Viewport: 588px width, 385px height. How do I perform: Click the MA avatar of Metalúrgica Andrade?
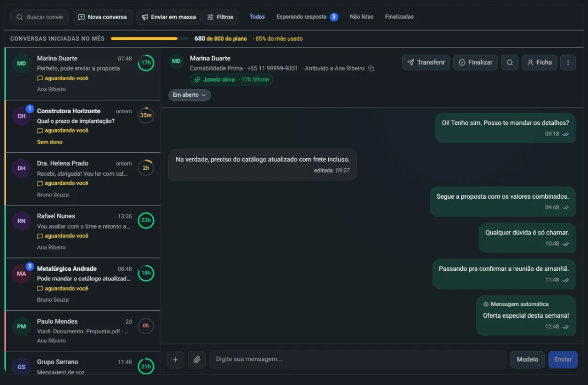tap(21, 274)
